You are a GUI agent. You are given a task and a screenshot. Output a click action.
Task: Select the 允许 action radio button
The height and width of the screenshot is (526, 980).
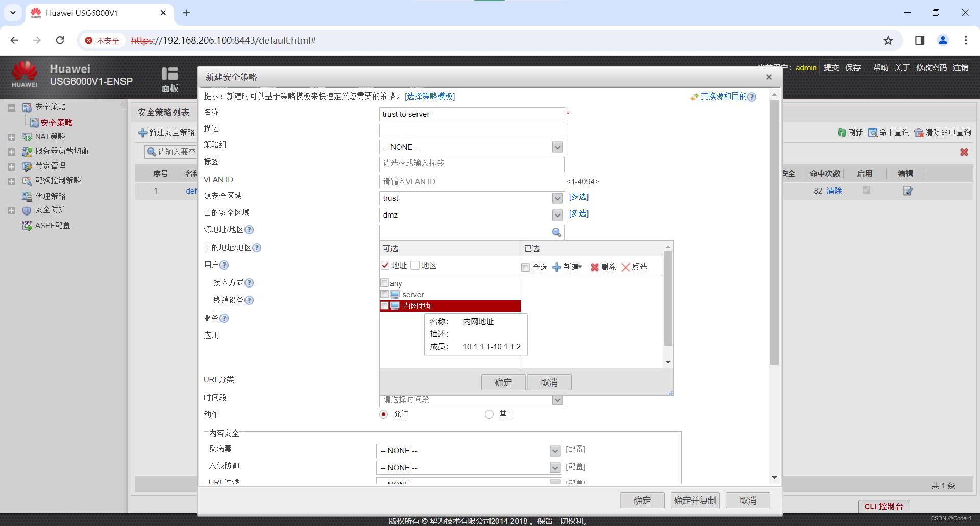384,414
